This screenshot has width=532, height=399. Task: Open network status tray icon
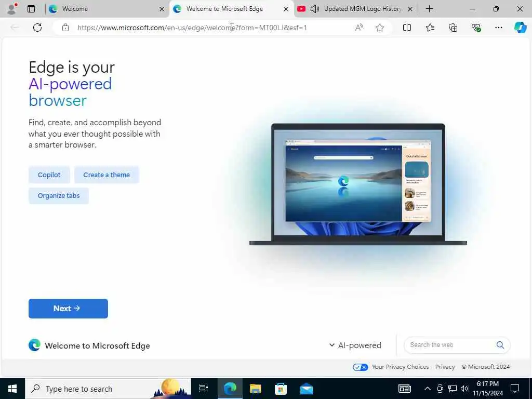pos(453,389)
